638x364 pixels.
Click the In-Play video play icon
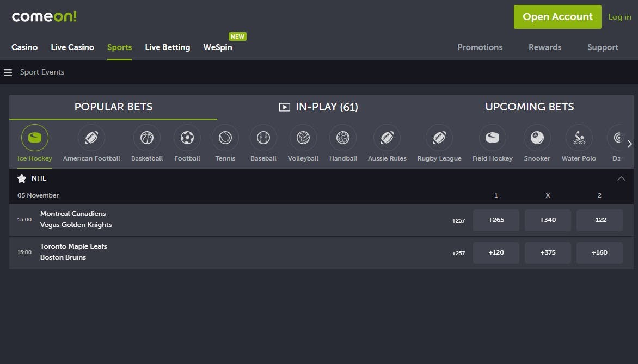284,107
